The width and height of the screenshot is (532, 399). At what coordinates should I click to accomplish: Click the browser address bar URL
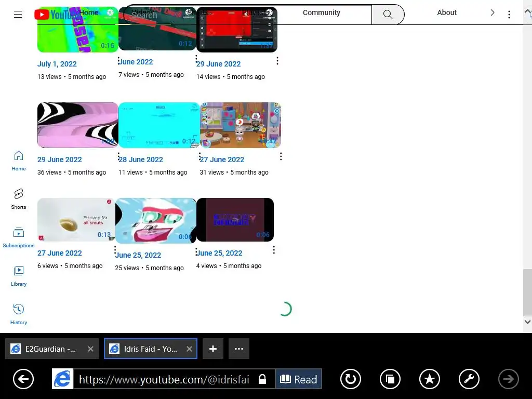coord(164,379)
